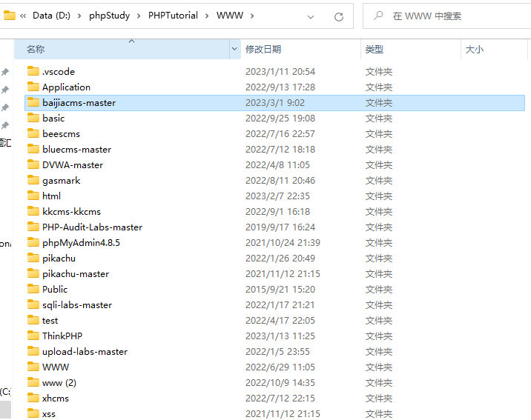Select the pikachu folder icon
This screenshot has height=420, width=531.
point(33,258)
